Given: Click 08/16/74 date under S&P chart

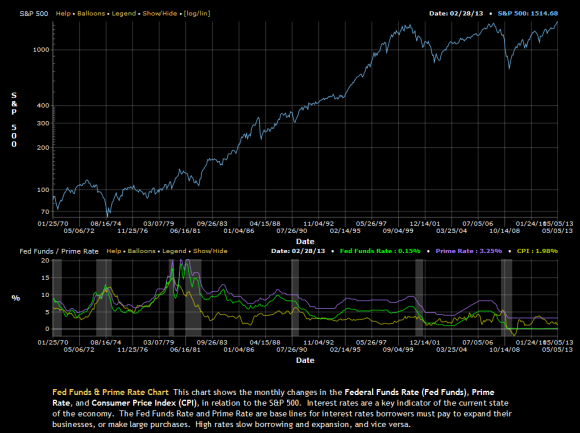Looking at the screenshot, I should click(x=106, y=224).
